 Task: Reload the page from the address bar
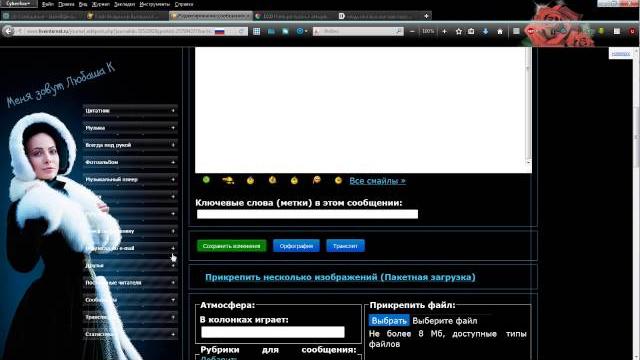(241, 31)
